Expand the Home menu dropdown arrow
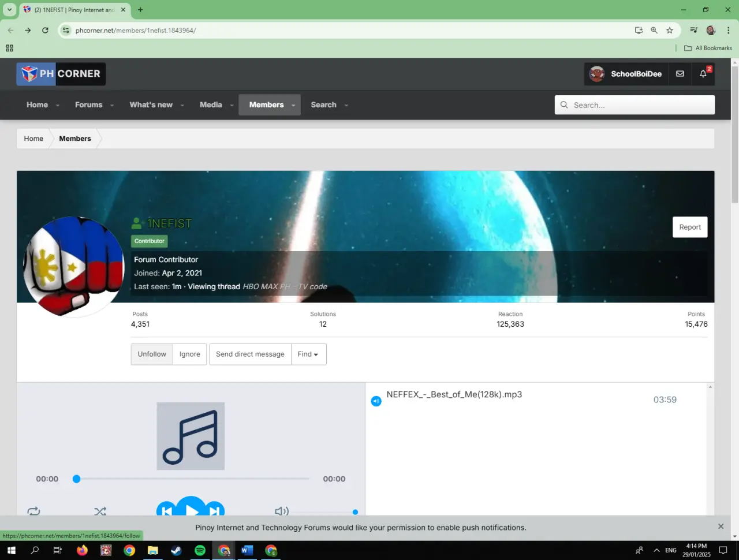Screen dimensions: 739x560 (x=58, y=105)
